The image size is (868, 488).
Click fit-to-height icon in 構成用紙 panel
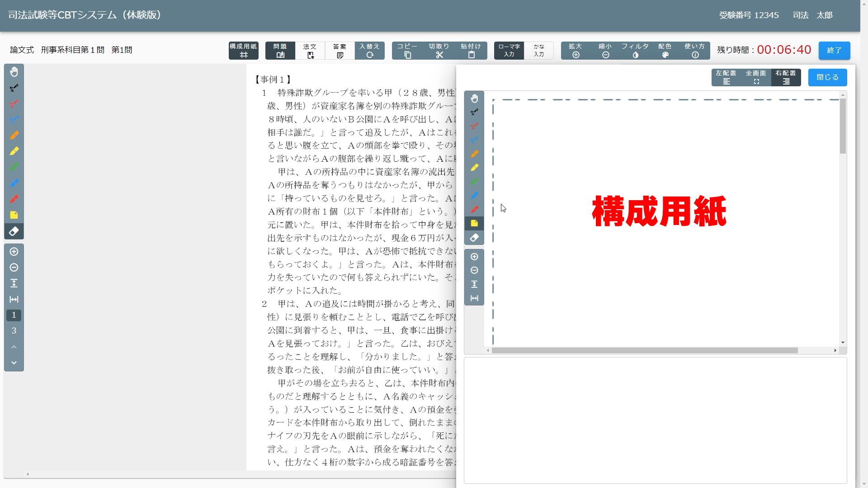click(x=474, y=284)
